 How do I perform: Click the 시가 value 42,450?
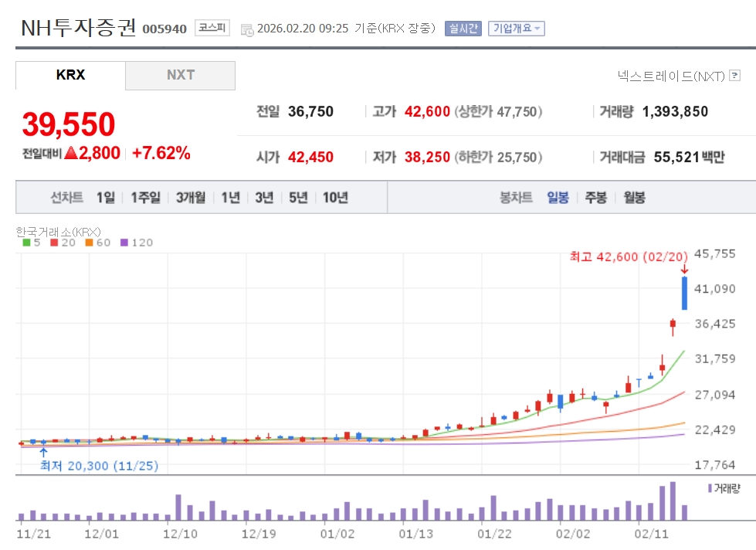[310, 157]
